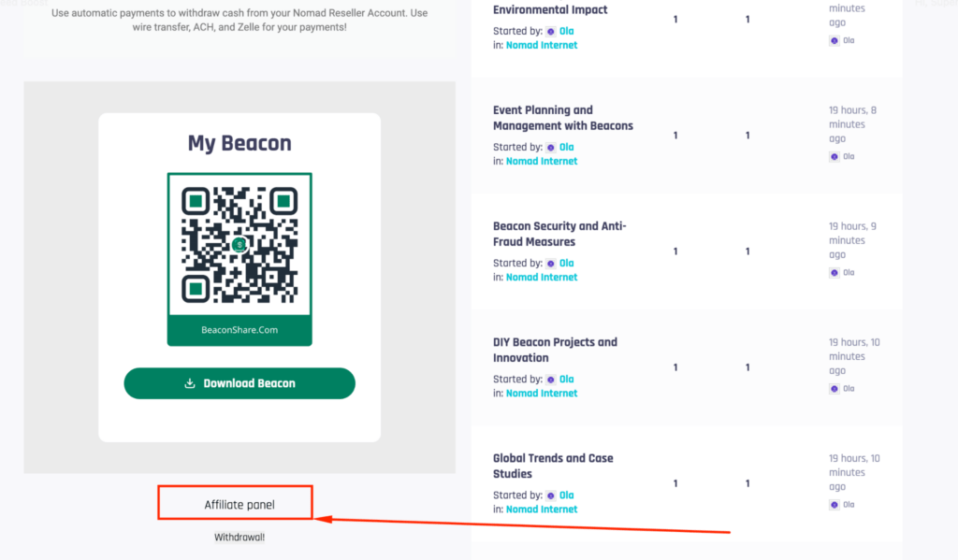The width and height of the screenshot is (958, 560).
Task: Open Beacon Security and Anti-Fraud Measures topic
Action: pyautogui.click(x=559, y=234)
